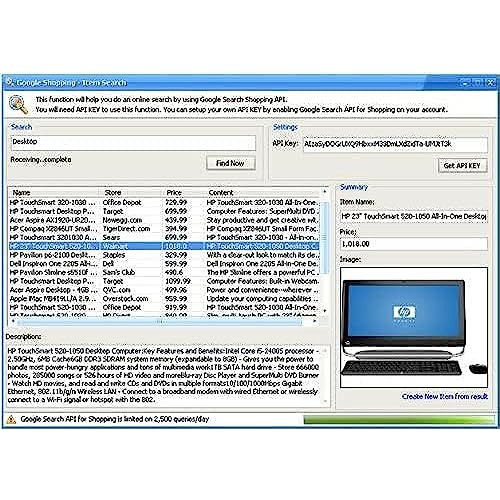Select the Sears 699.99 result row
The image size is (500, 500).
[164, 237]
